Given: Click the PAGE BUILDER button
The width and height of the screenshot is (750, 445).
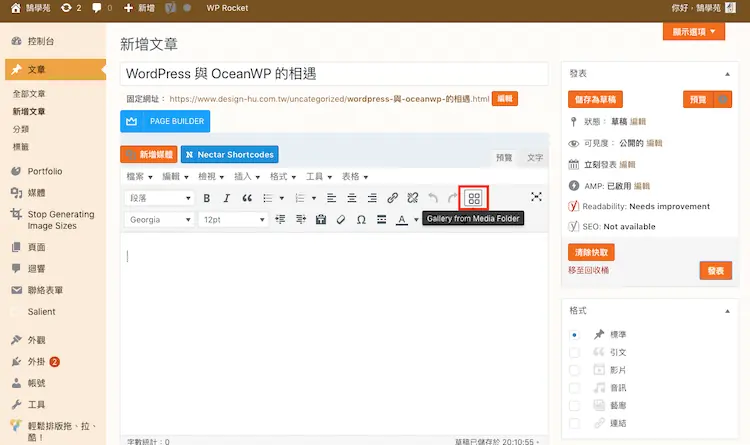Looking at the screenshot, I should click(165, 121).
